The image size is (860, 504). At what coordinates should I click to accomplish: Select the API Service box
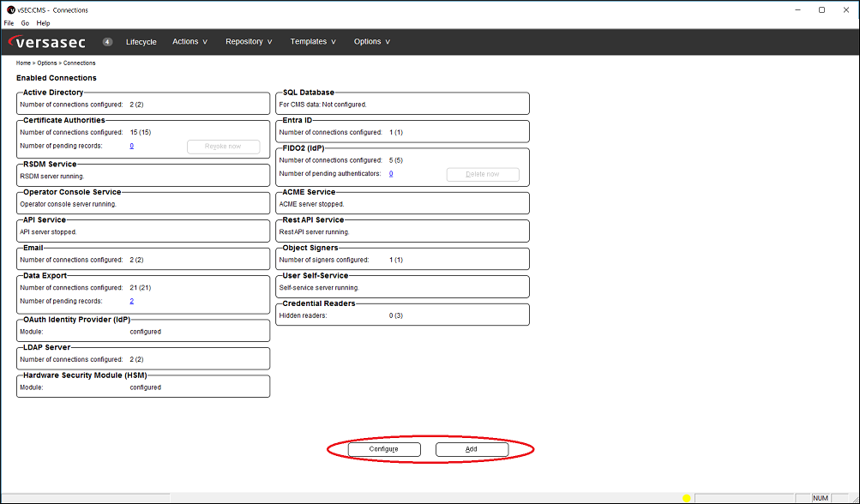pos(143,229)
